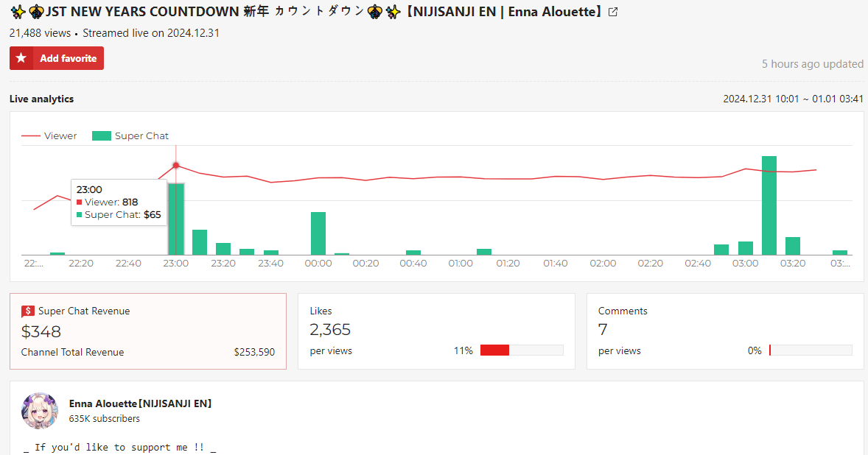The width and height of the screenshot is (868, 455).
Task: Click the 11% likes percentage
Action: coord(463,350)
